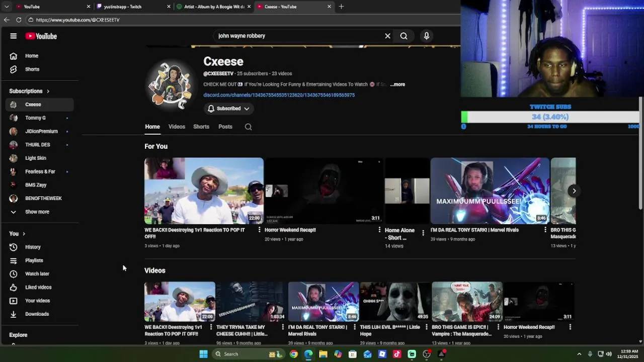Open options menu for Home Alone short
644x362 pixels.
pos(423,233)
